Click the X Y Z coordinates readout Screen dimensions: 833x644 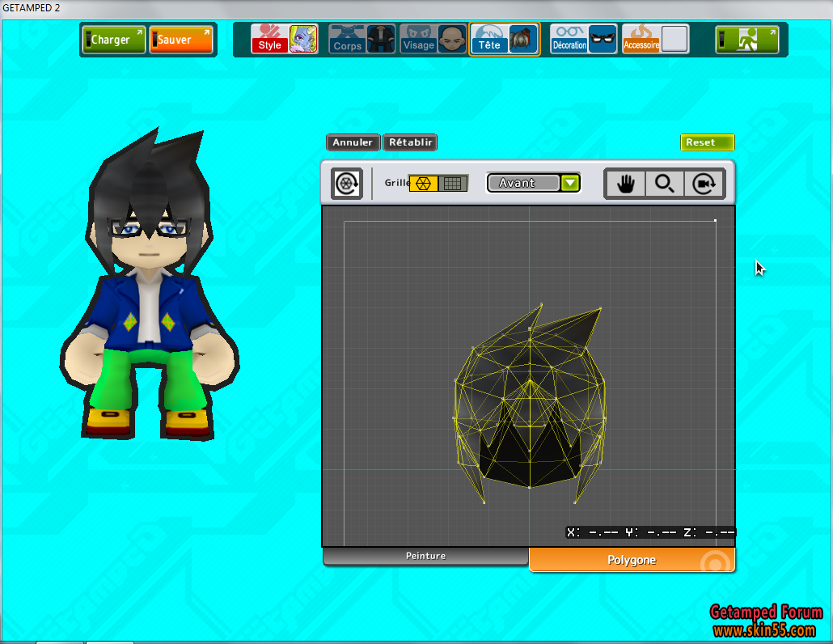point(651,532)
